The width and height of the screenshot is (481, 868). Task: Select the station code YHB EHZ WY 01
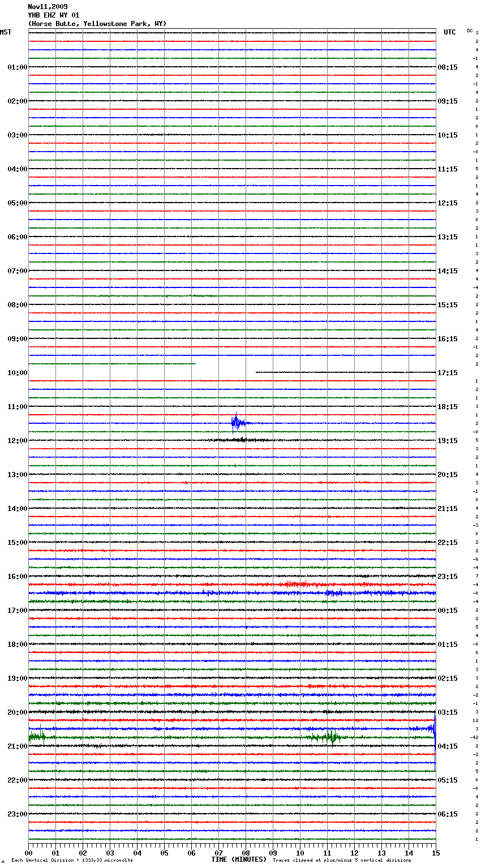click(x=54, y=15)
